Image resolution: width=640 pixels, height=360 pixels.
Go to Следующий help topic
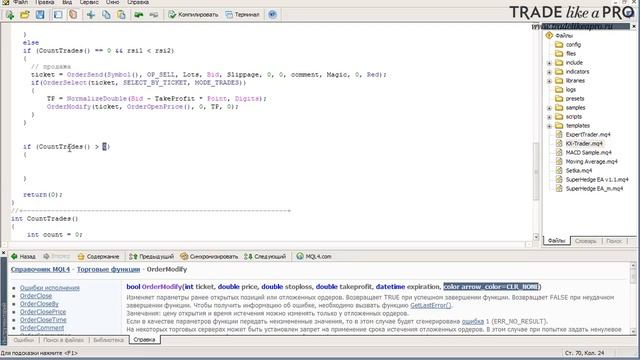(x=265, y=256)
